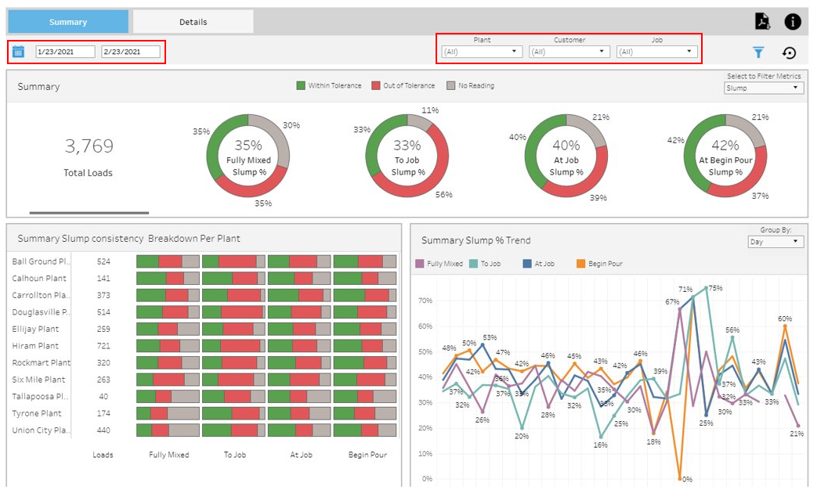The image size is (828, 504).
Task: Click the PDF export icon
Action: [x=761, y=21]
